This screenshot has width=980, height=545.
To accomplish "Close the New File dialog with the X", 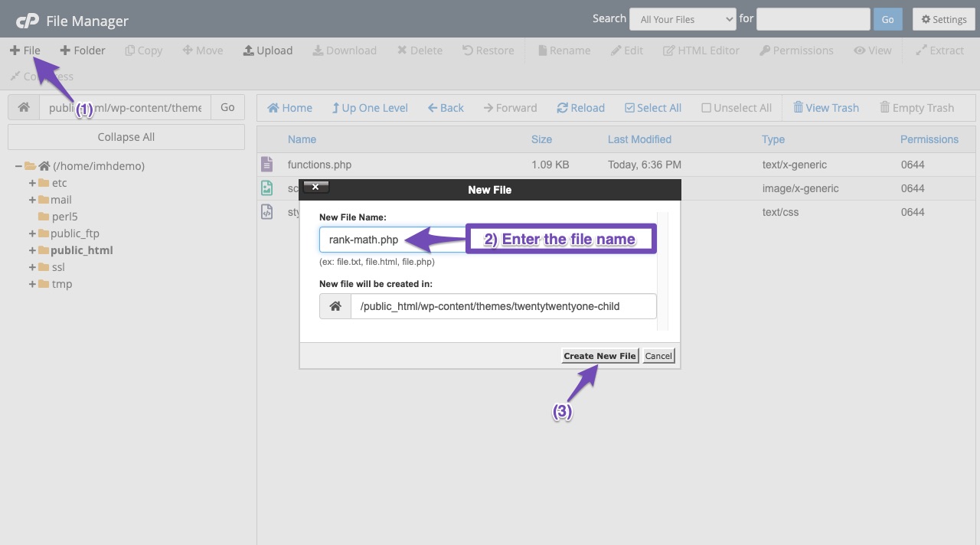I will 315,187.
